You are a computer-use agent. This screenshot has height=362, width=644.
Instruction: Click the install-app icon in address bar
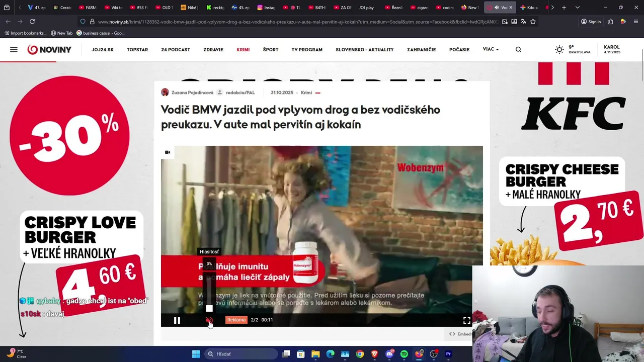coord(514,22)
